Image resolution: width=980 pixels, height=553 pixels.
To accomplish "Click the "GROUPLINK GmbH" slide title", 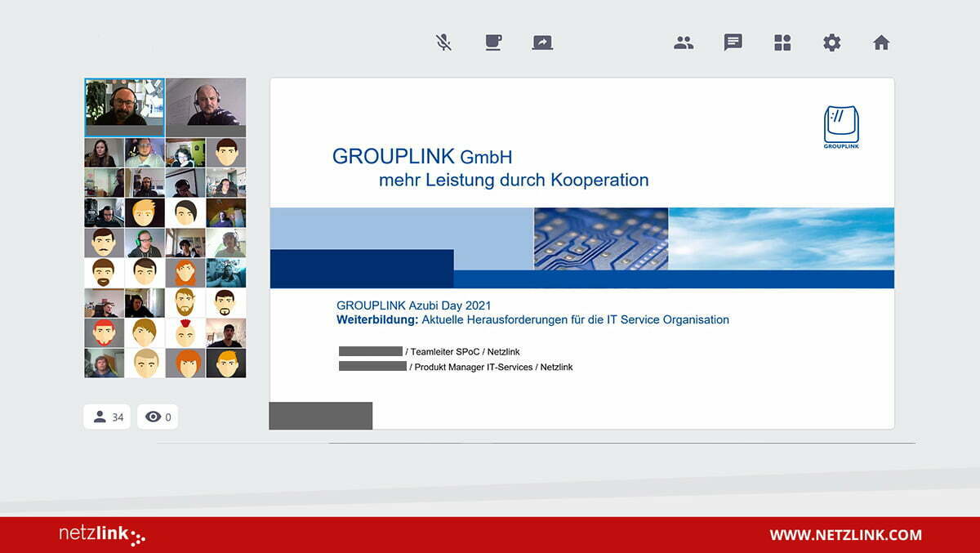I will (422, 157).
